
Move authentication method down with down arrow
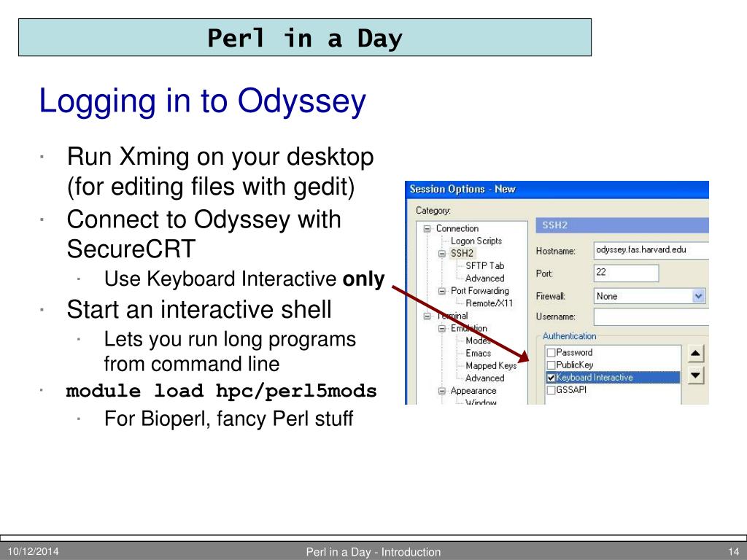click(695, 376)
